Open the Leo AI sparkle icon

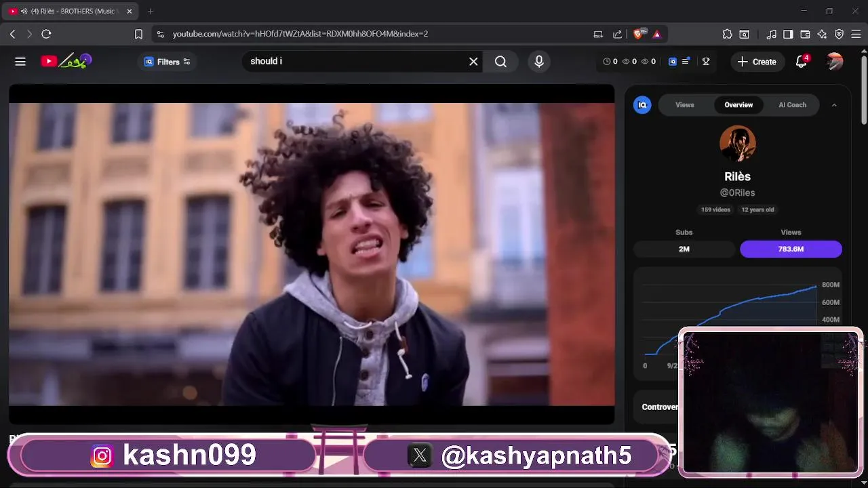pos(823,34)
